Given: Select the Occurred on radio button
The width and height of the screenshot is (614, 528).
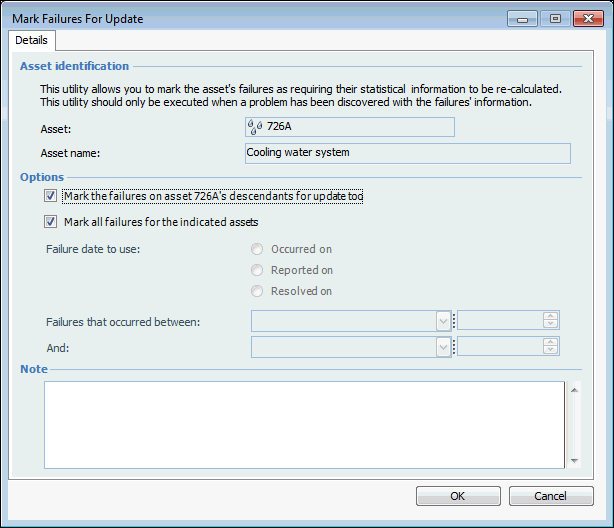Looking at the screenshot, I should [x=258, y=249].
